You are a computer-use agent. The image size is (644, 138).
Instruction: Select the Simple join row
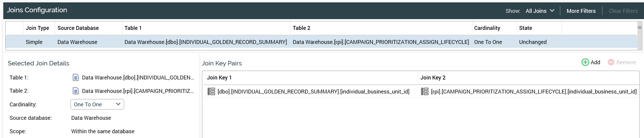pos(34,42)
